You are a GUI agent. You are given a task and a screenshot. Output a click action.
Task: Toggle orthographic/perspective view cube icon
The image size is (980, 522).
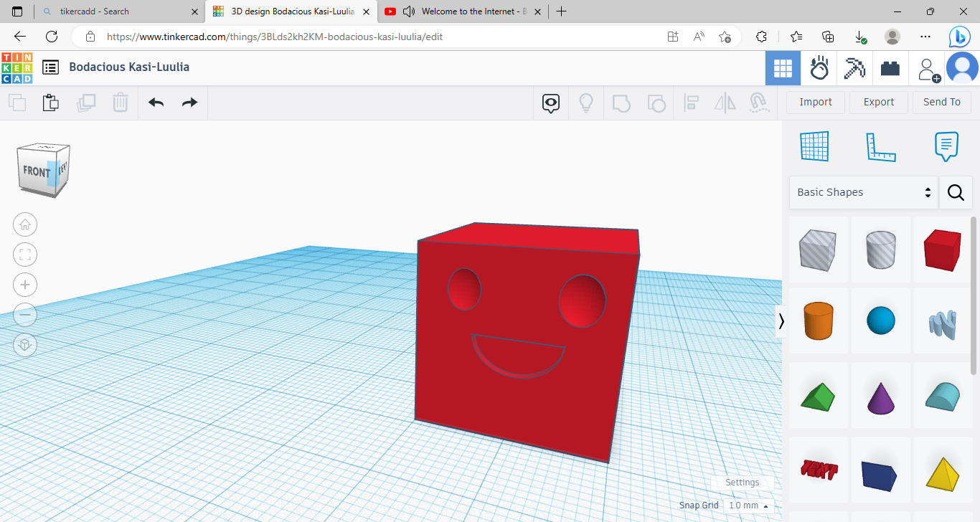click(x=25, y=345)
